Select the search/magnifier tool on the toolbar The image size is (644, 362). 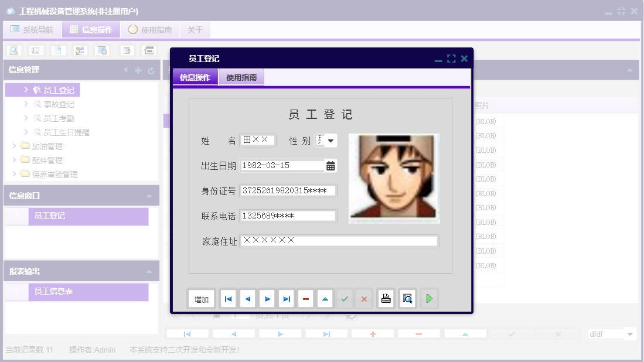pos(13,50)
